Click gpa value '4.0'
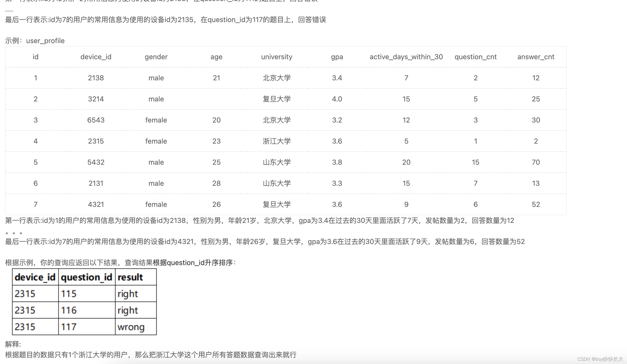Image resolution: width=627 pixels, height=364 pixels. pyautogui.click(x=337, y=99)
